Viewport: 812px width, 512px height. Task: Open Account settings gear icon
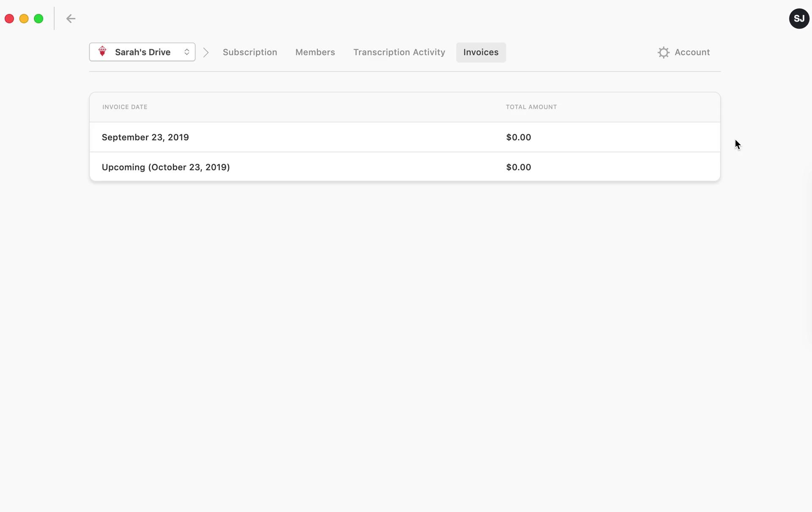tap(663, 52)
